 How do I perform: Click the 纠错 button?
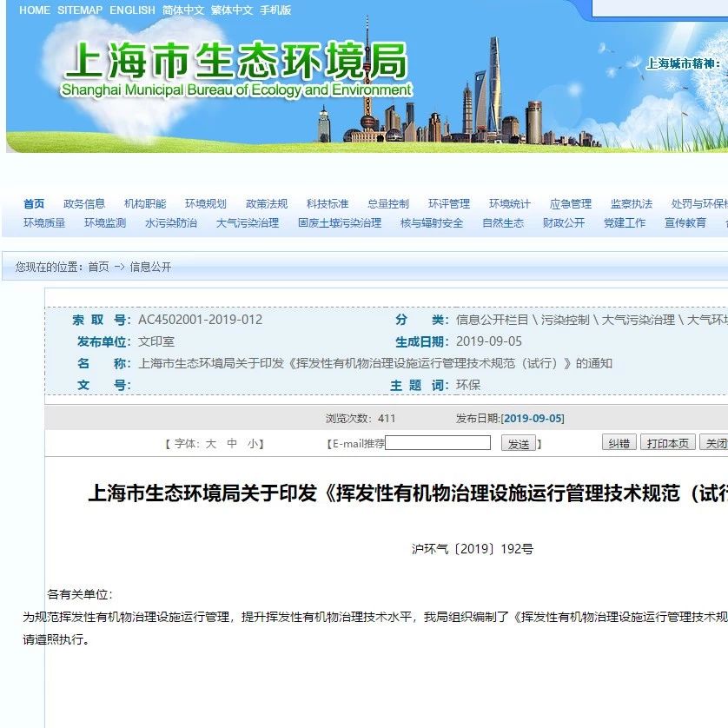point(619,443)
